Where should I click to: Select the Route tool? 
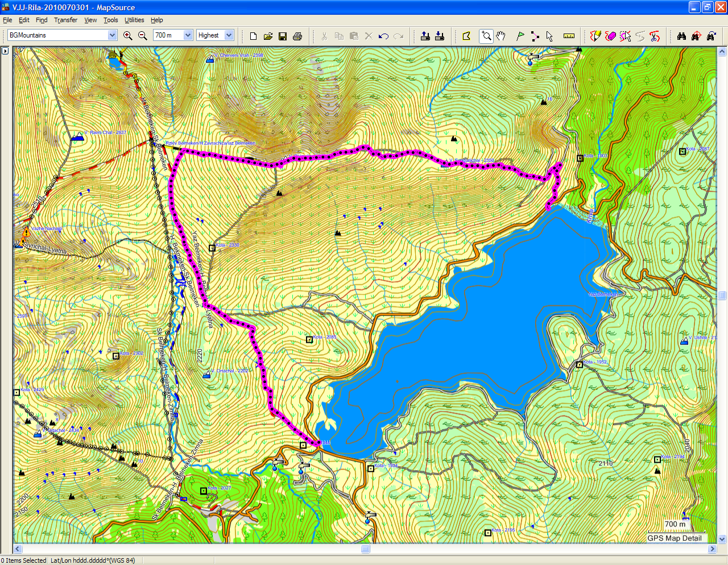[x=535, y=36]
